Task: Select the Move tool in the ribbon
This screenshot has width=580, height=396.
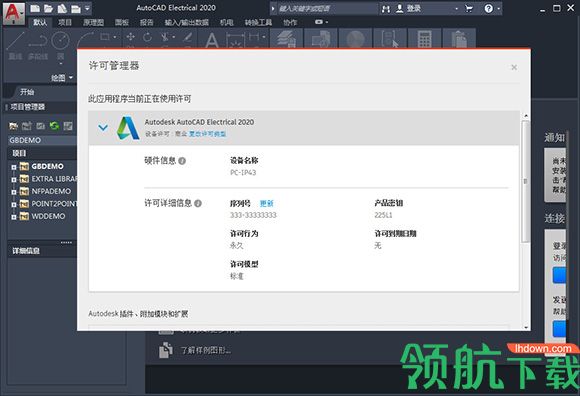Action: [x=130, y=37]
